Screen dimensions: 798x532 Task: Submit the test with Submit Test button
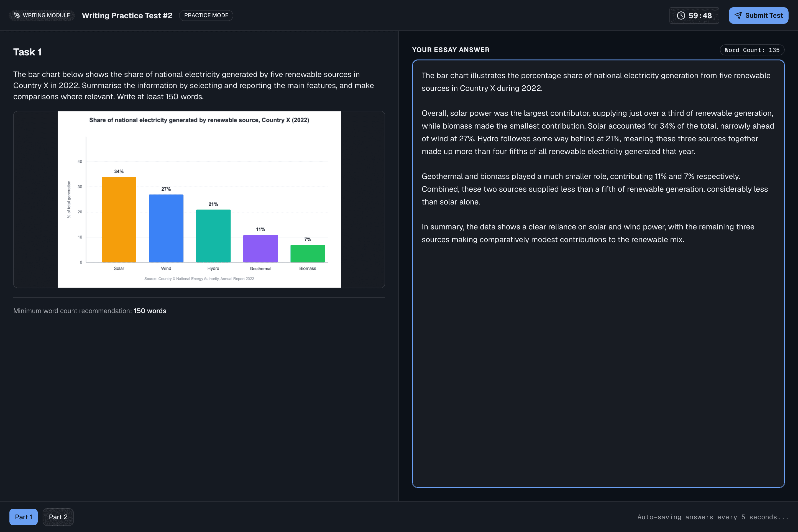(758, 16)
